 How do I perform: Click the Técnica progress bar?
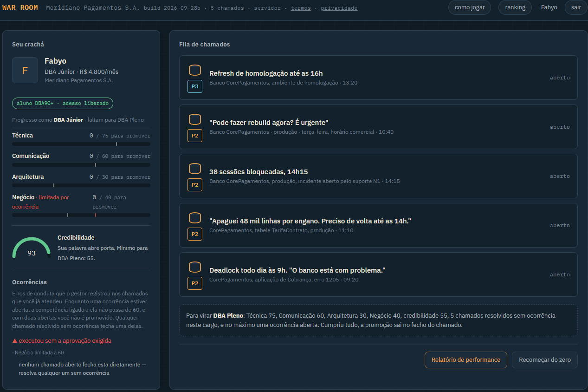tap(81, 144)
